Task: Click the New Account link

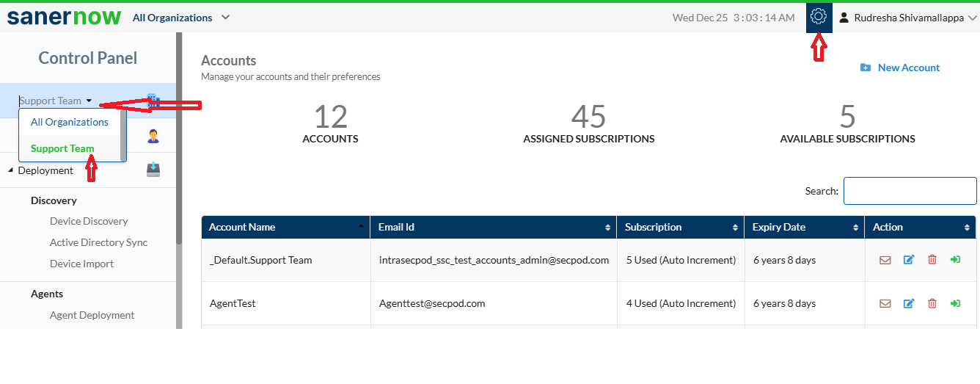Action: coord(900,68)
